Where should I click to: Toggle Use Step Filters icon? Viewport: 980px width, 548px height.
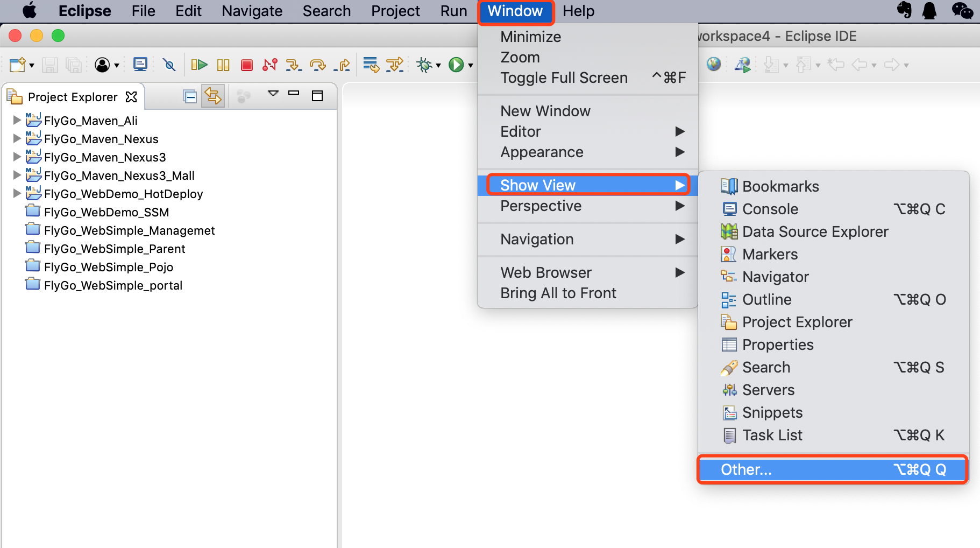[395, 65]
